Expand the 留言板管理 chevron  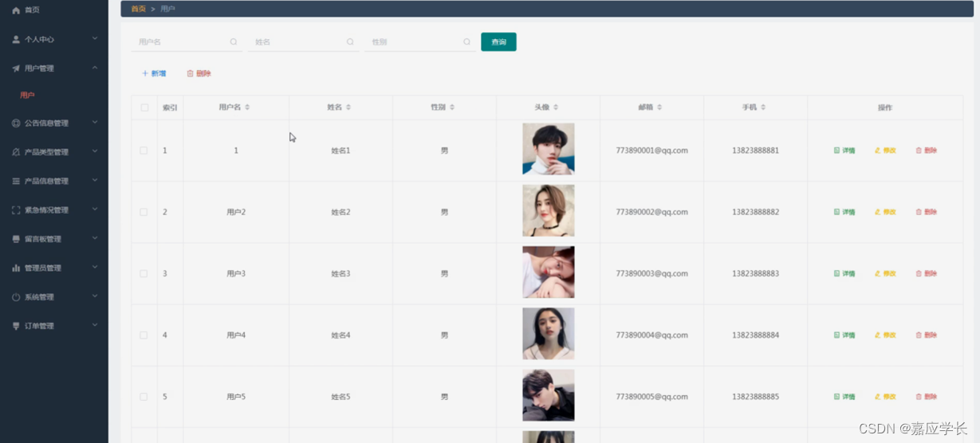pos(95,238)
